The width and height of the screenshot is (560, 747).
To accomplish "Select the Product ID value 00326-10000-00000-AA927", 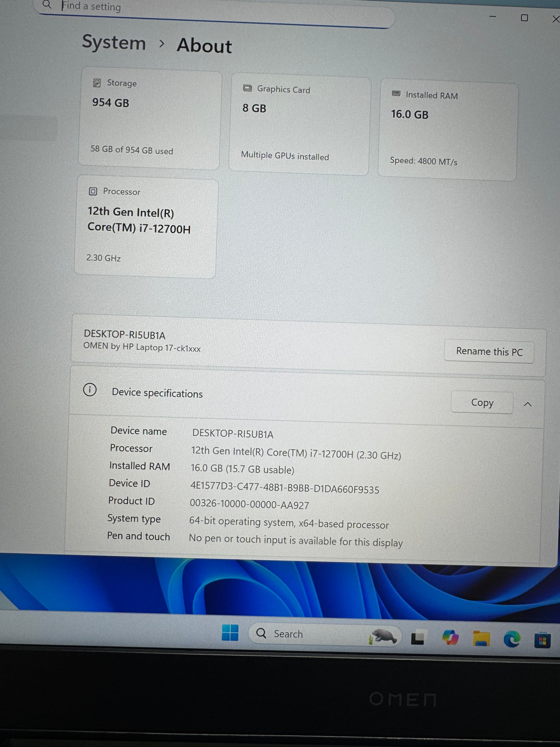I will click(249, 504).
